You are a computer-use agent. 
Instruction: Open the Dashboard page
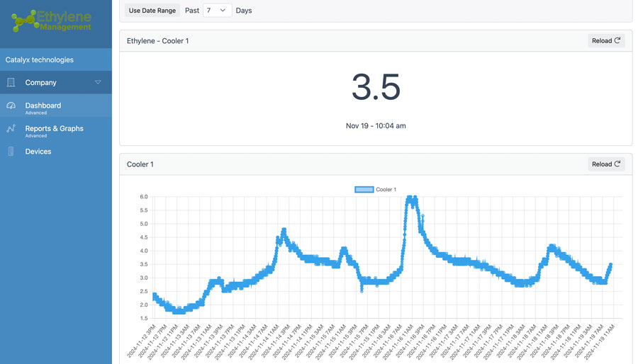(56, 106)
